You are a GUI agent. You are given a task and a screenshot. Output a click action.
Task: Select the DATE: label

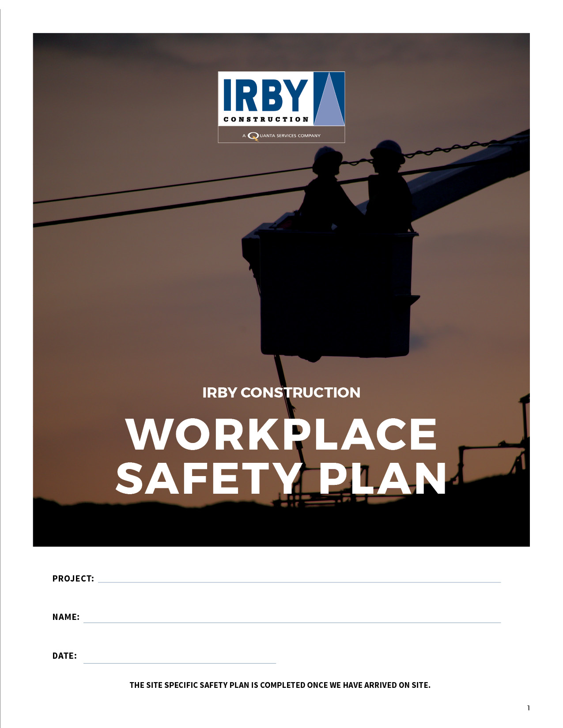[x=64, y=656]
